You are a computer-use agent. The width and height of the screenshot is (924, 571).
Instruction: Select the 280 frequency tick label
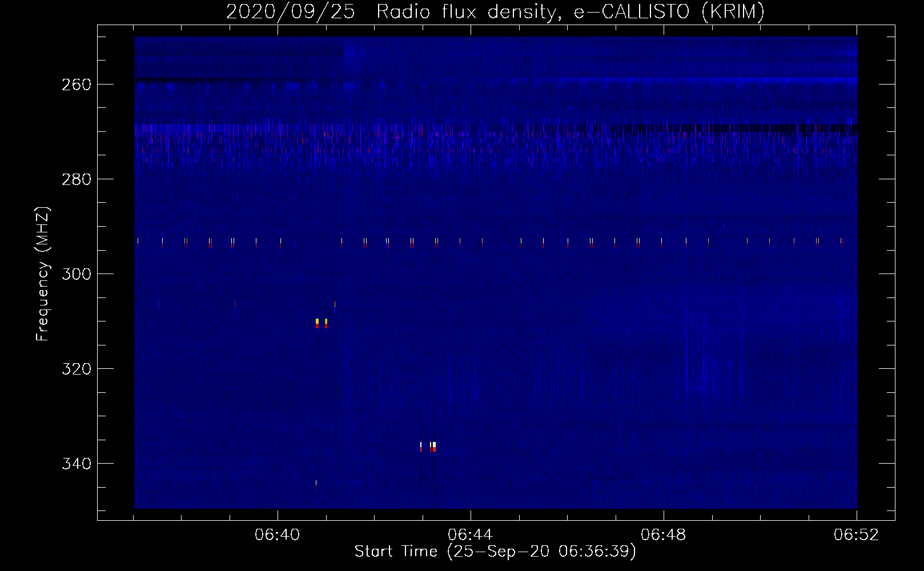click(x=77, y=179)
